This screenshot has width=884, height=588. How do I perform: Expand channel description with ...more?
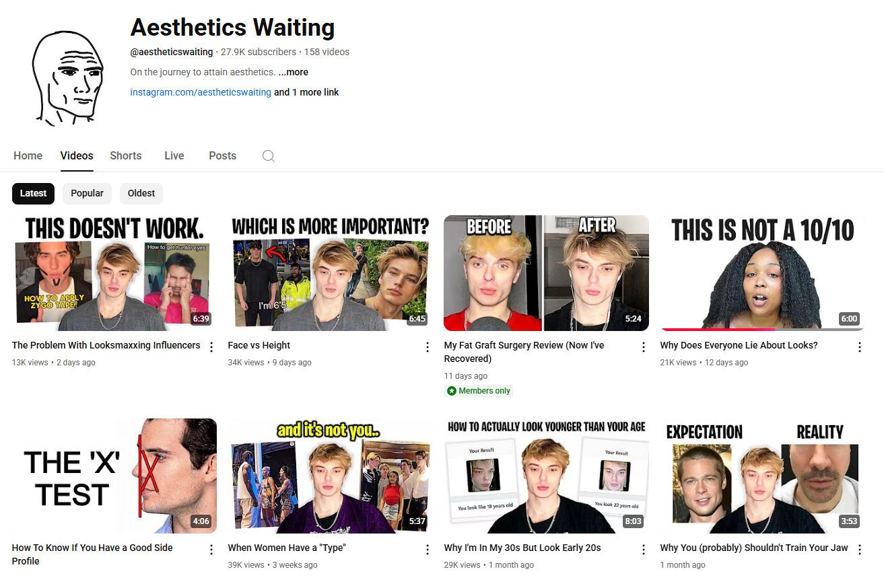coord(293,72)
